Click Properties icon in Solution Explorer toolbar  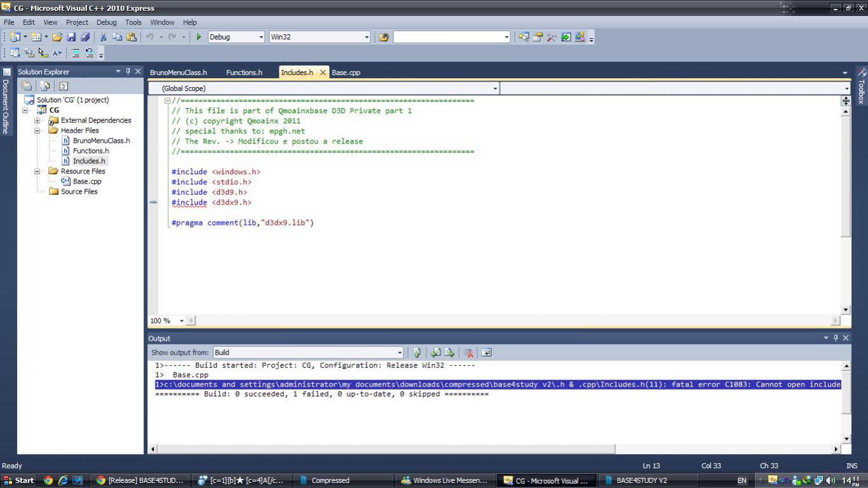(x=27, y=86)
